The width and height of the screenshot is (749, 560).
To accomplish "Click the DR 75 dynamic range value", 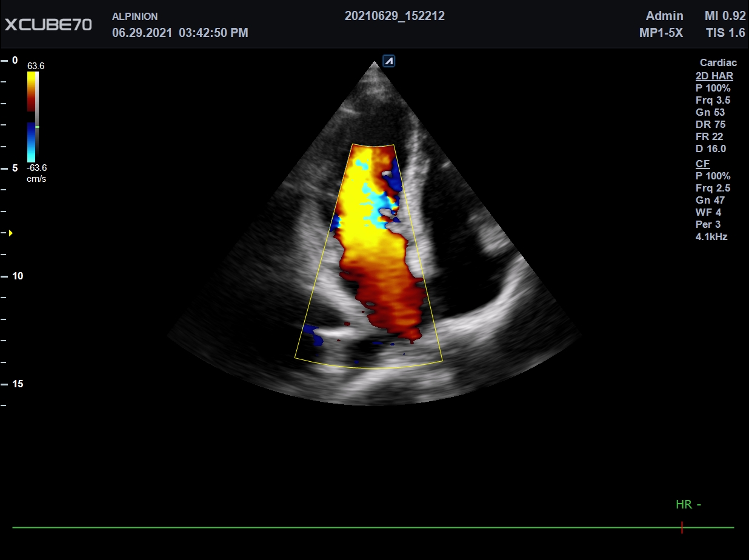I will pyautogui.click(x=710, y=124).
